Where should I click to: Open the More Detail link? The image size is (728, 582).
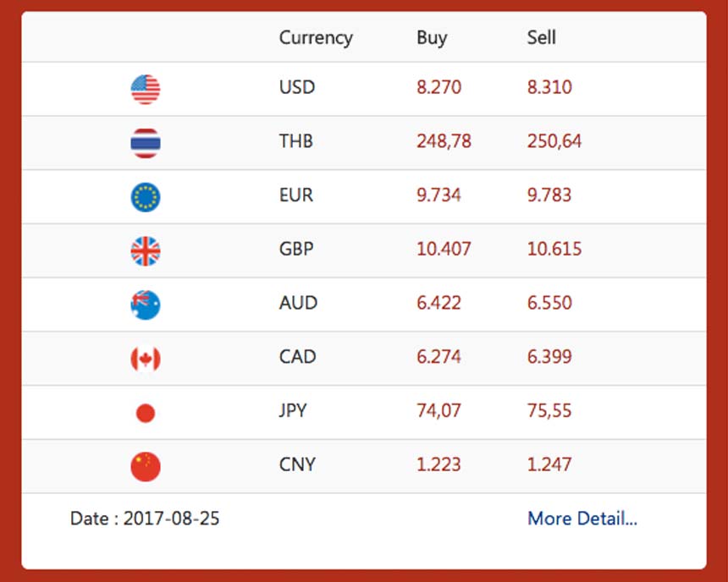tap(582, 518)
